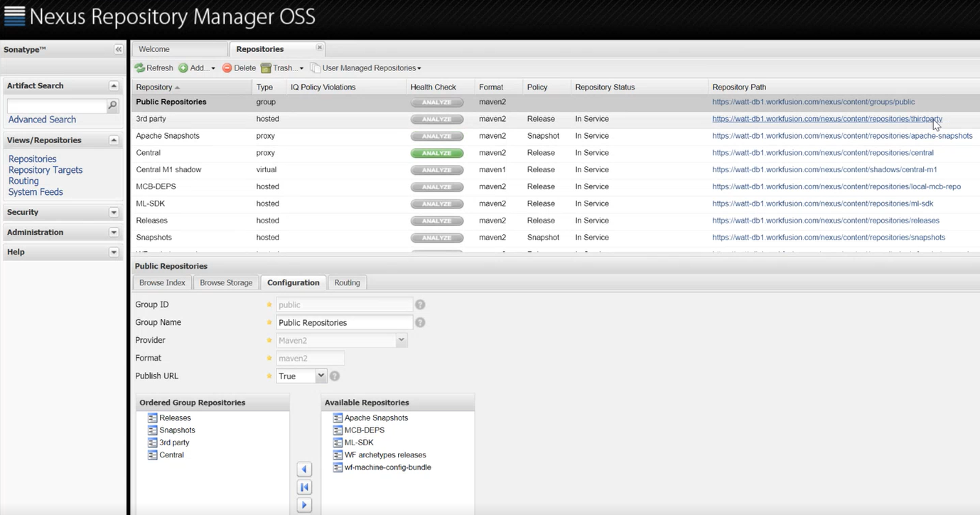
Task: Click the right arrow between repository lists
Action: [304, 505]
